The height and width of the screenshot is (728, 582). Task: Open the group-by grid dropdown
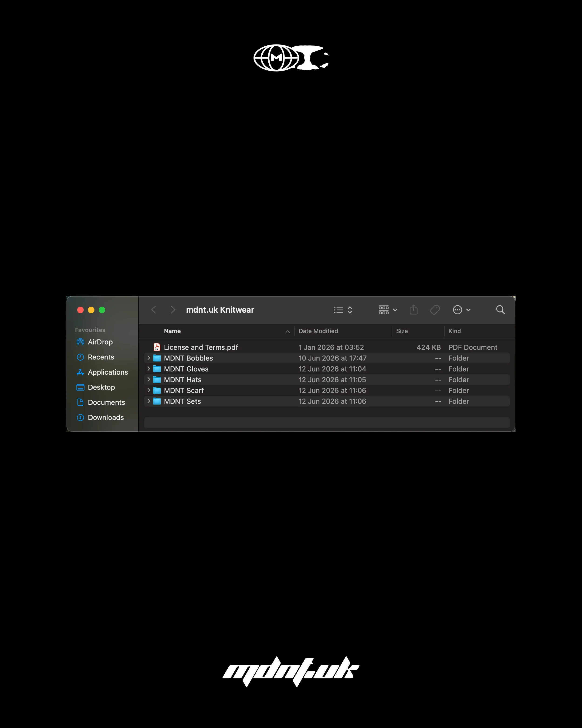click(388, 310)
